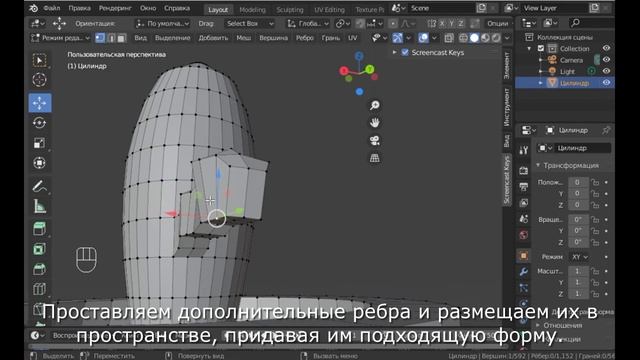The height and width of the screenshot is (360, 640).
Task: Open the shading options dropdown arrow
Action: [x=507, y=38]
